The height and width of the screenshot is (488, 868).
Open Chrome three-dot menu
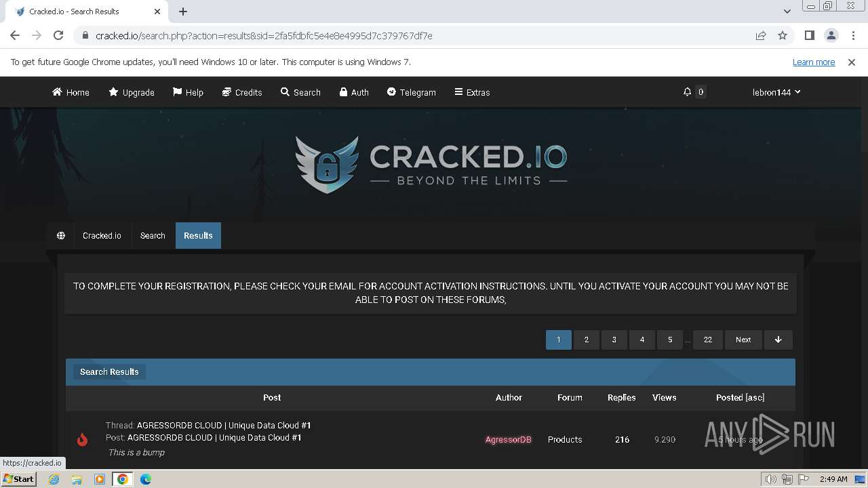(853, 35)
